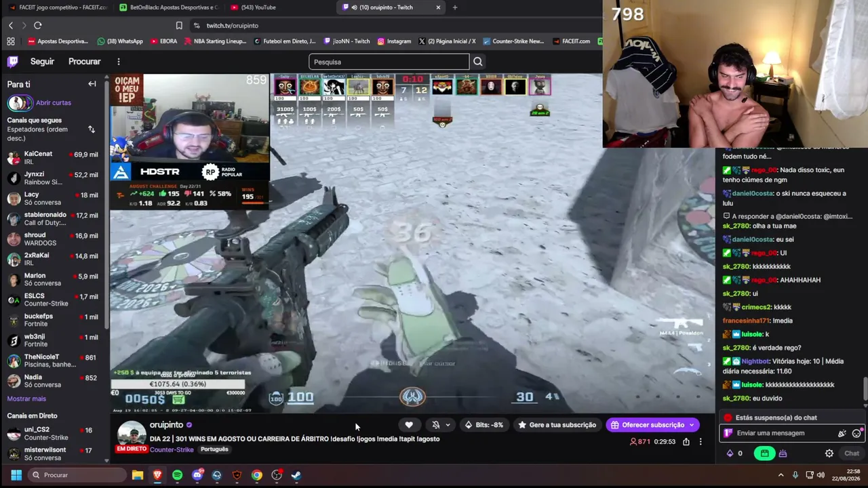
Task: Open a new browser tab
Action: coord(455,7)
